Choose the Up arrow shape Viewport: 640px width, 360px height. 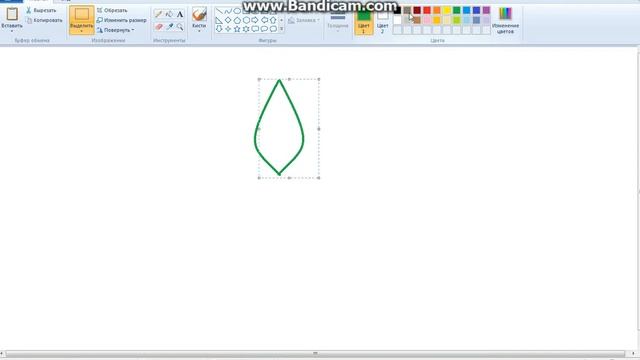point(273,20)
